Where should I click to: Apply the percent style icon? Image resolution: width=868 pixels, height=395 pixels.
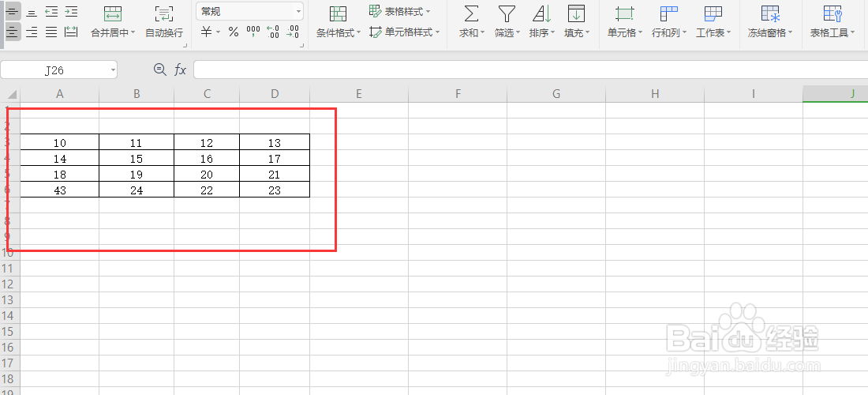click(x=234, y=32)
